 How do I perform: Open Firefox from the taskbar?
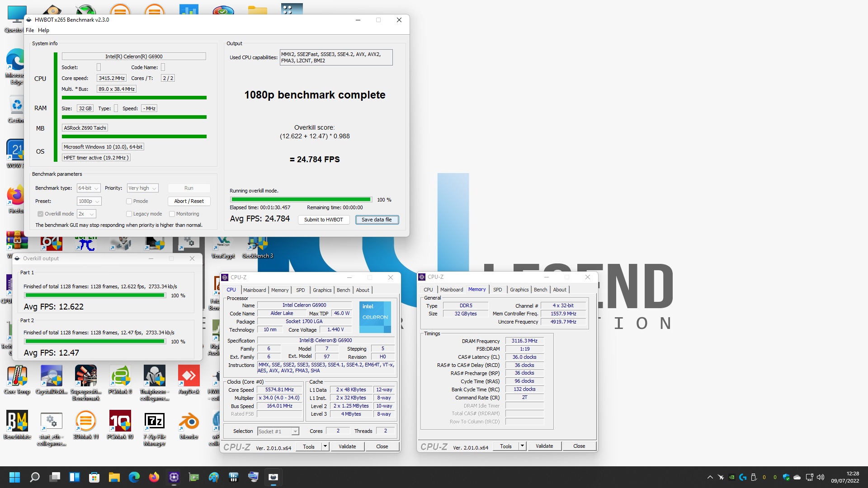tap(154, 477)
